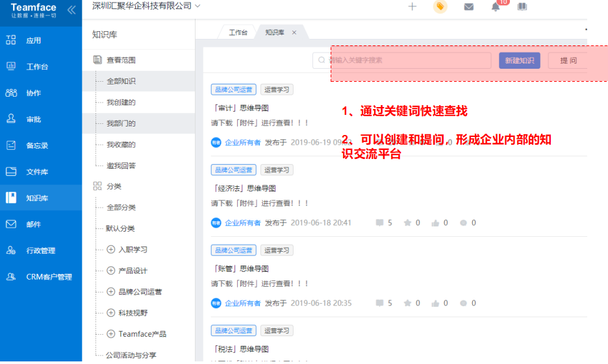Select the 知识库 tab

[x=275, y=32]
